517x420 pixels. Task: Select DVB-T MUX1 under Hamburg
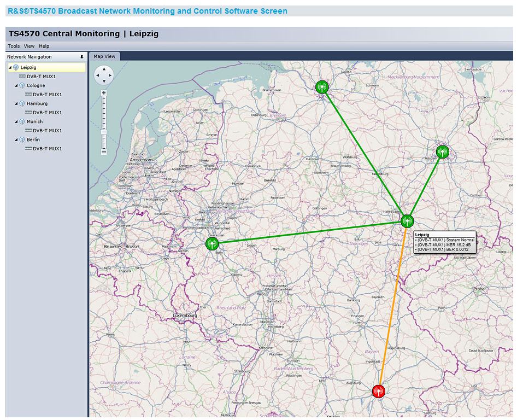[48, 113]
